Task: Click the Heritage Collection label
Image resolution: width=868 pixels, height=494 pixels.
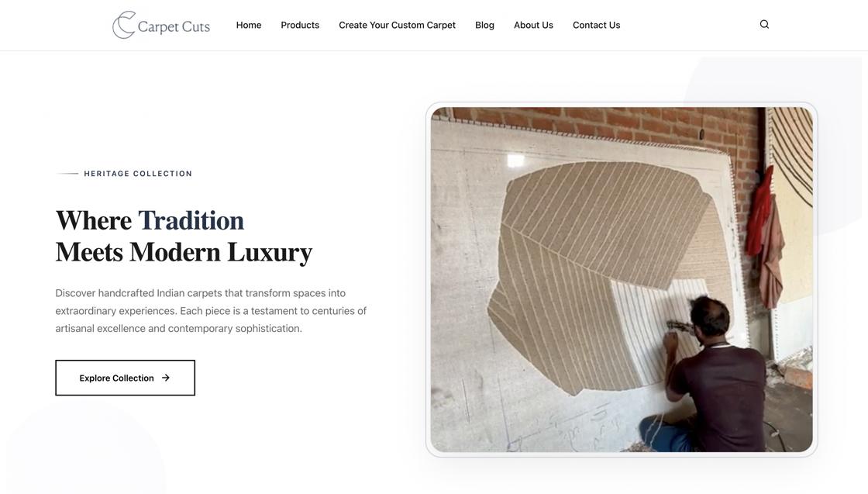Action: point(138,174)
